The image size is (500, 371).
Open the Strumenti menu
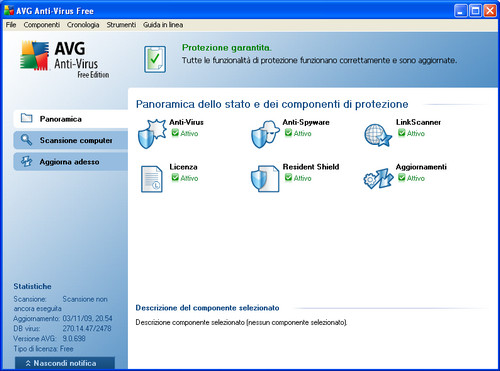coord(121,25)
